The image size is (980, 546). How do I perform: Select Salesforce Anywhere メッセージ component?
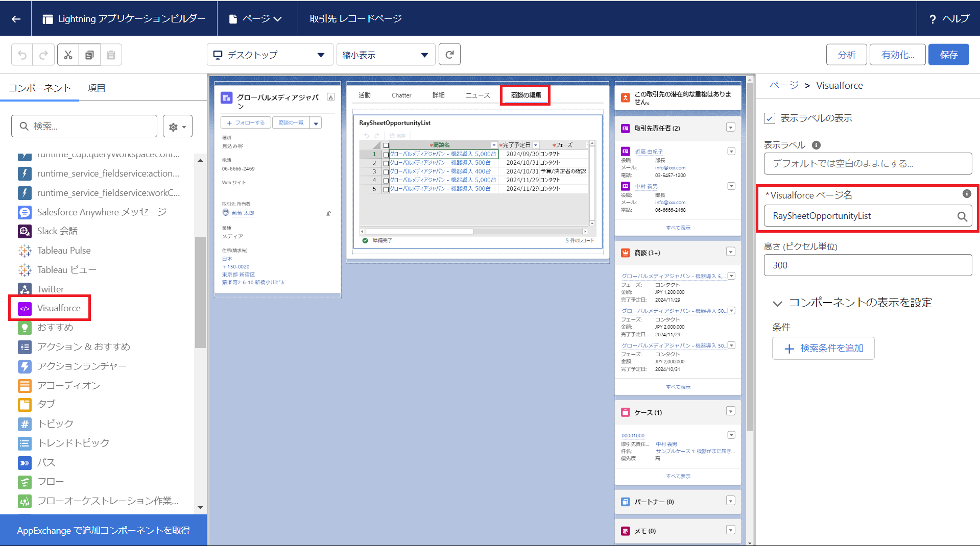[92, 212]
